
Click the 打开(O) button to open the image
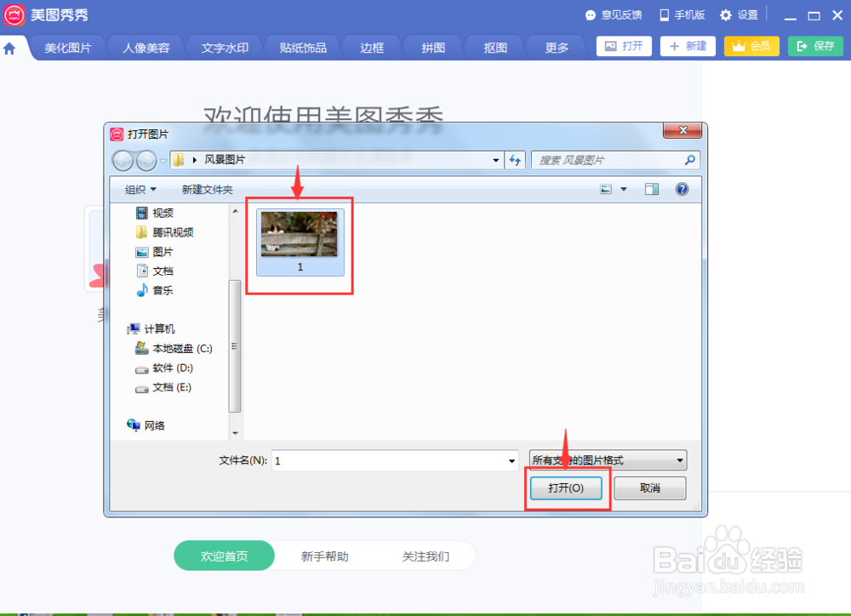(567, 488)
